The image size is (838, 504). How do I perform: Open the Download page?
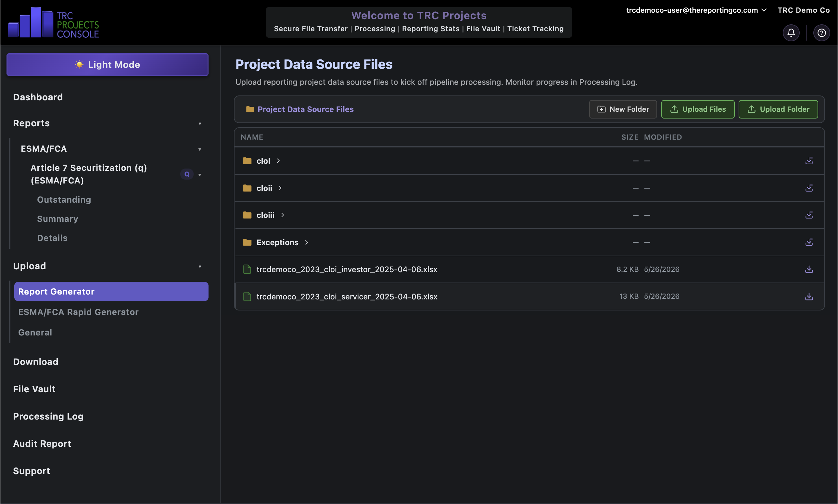coord(36,362)
